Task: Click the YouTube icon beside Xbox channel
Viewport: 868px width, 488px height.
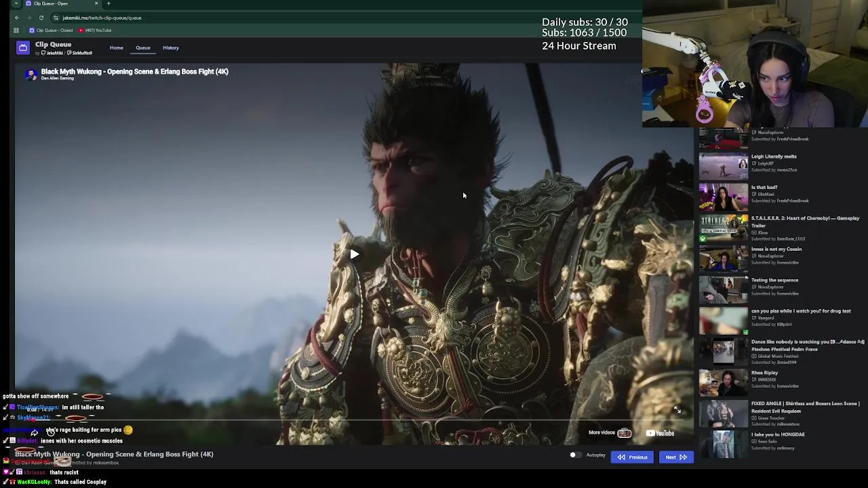Action: (x=753, y=232)
